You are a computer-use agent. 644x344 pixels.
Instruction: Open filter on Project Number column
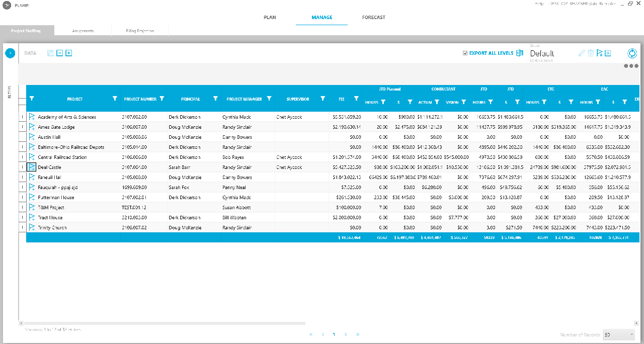tap(162, 99)
